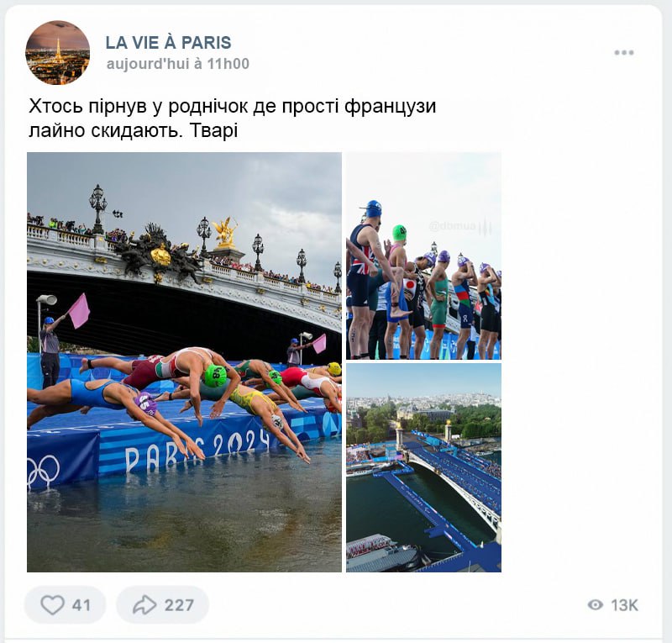This screenshot has width=672, height=643.
Task: Click the pink flag in main photo
Action: coord(79,311)
